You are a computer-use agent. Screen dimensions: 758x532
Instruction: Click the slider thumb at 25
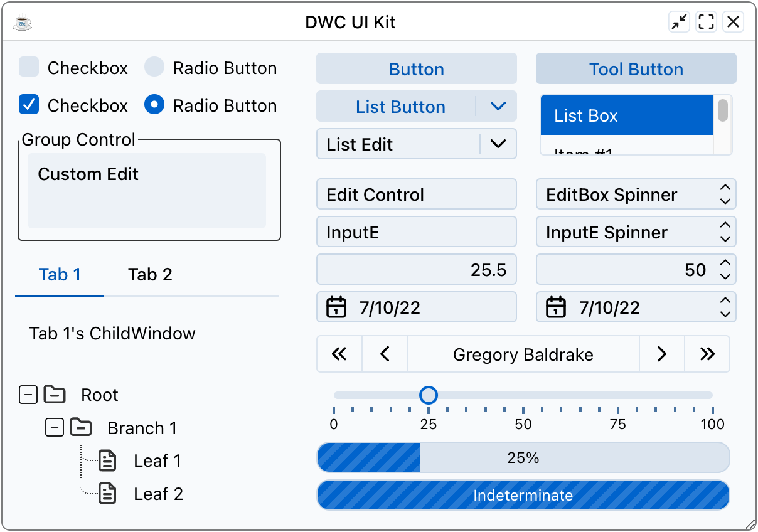coord(429,395)
